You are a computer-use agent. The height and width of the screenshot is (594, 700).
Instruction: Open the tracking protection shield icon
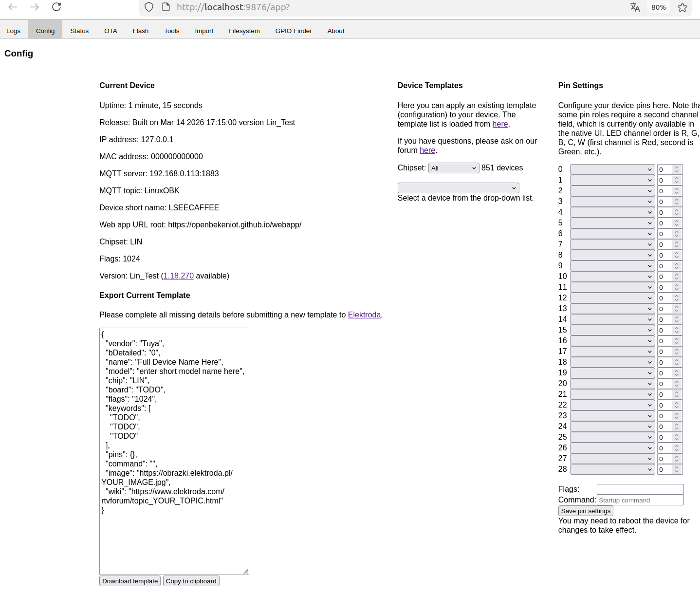(x=149, y=7)
